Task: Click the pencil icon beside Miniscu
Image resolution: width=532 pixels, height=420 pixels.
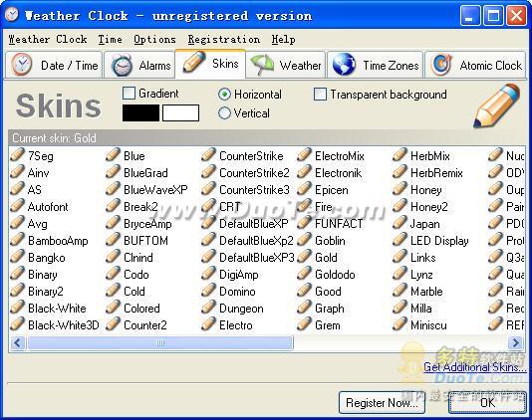Action: point(400,324)
